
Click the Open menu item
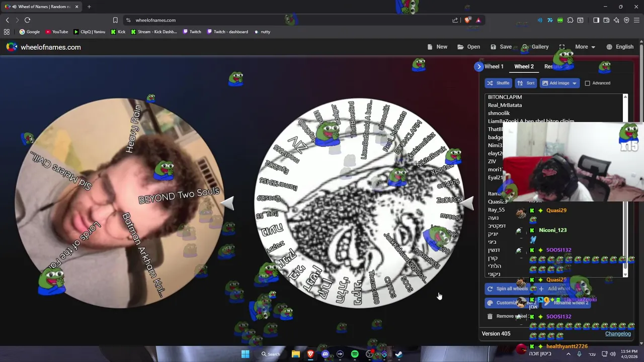tap(468, 47)
